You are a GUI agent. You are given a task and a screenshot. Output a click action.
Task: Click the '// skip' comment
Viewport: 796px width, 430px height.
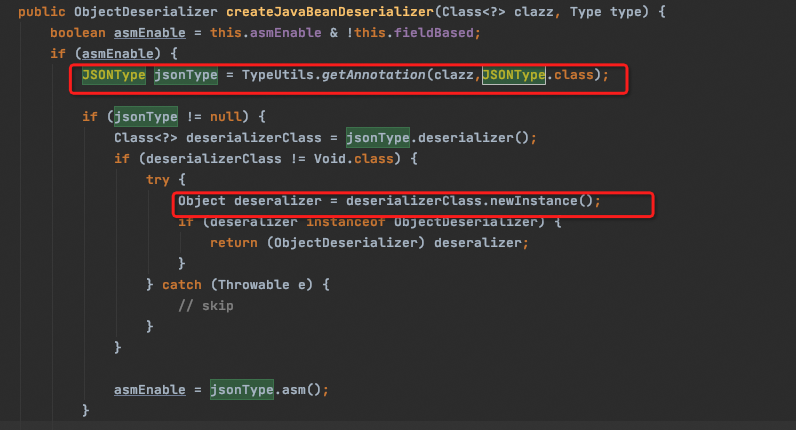[206, 306]
